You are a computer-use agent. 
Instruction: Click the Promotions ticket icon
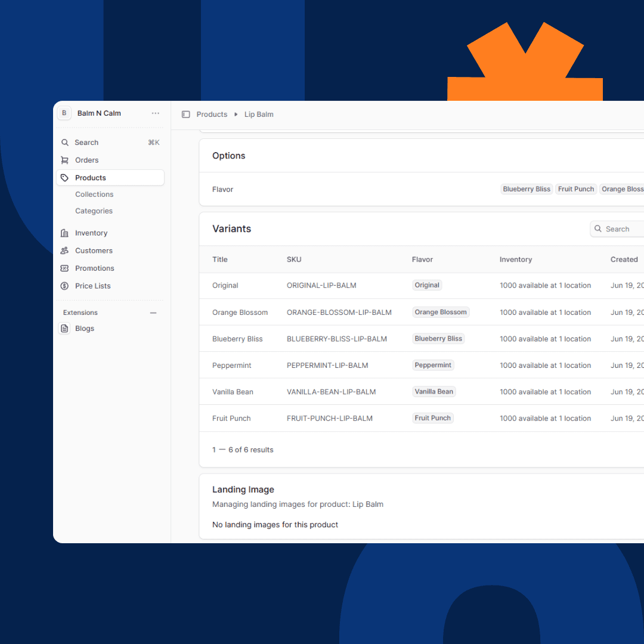tap(65, 268)
